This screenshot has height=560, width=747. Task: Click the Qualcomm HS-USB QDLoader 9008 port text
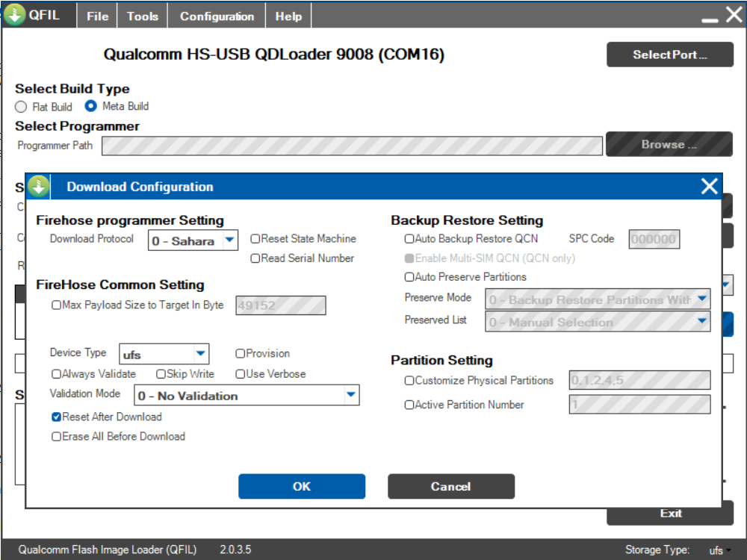tap(274, 55)
